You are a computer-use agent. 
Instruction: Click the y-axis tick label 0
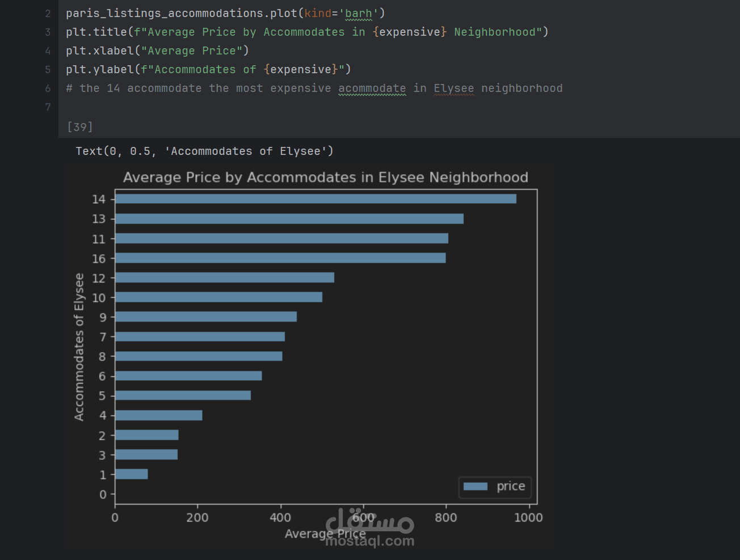(103, 494)
